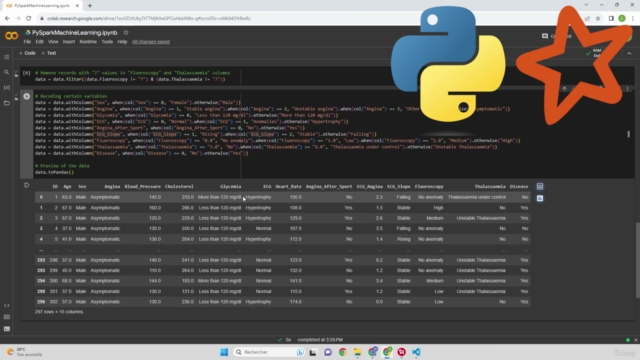This screenshot has width=640, height=360.
Task: Click the 'Thalassaemia under control' cell
Action: click(476, 197)
